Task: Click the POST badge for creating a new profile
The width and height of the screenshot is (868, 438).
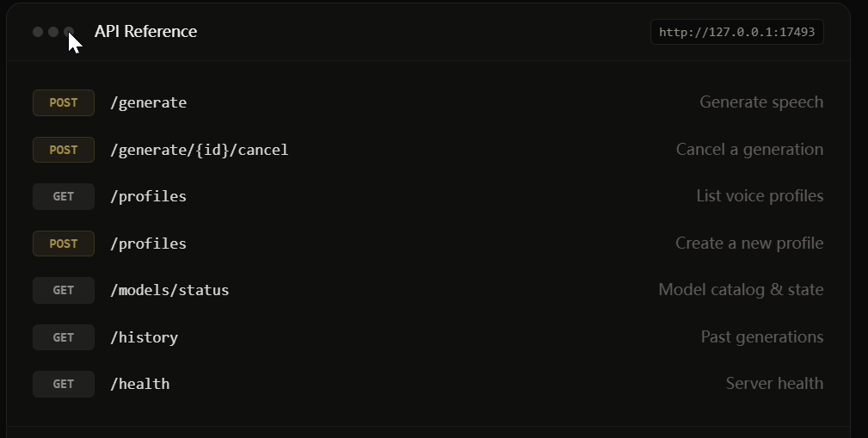Action: pyautogui.click(x=63, y=244)
